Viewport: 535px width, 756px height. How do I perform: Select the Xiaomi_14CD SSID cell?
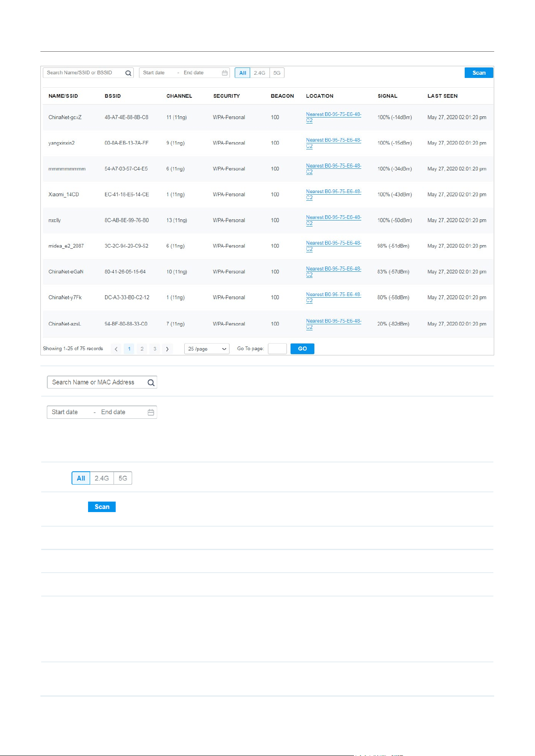coord(63,195)
